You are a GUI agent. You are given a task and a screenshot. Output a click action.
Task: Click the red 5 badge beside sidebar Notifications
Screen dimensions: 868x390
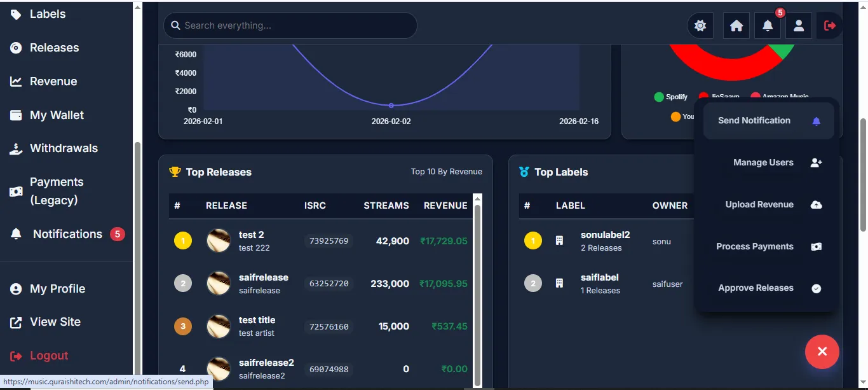[117, 234]
